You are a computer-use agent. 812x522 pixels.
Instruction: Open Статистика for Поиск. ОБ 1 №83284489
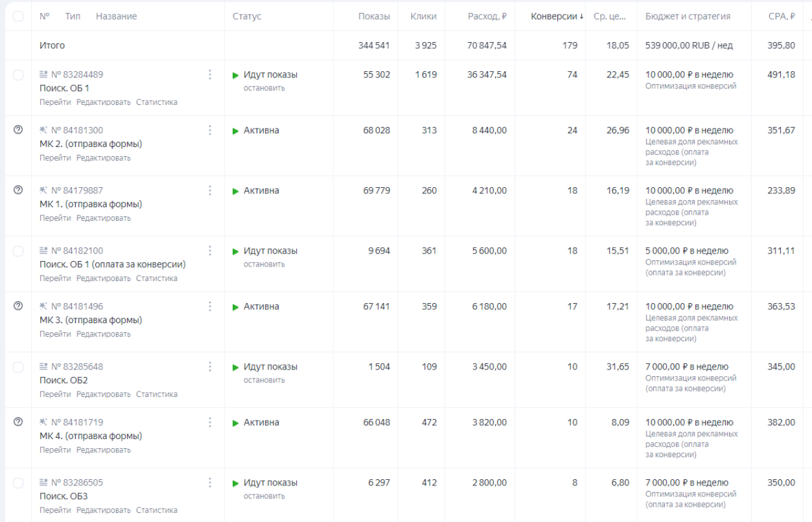[157, 102]
